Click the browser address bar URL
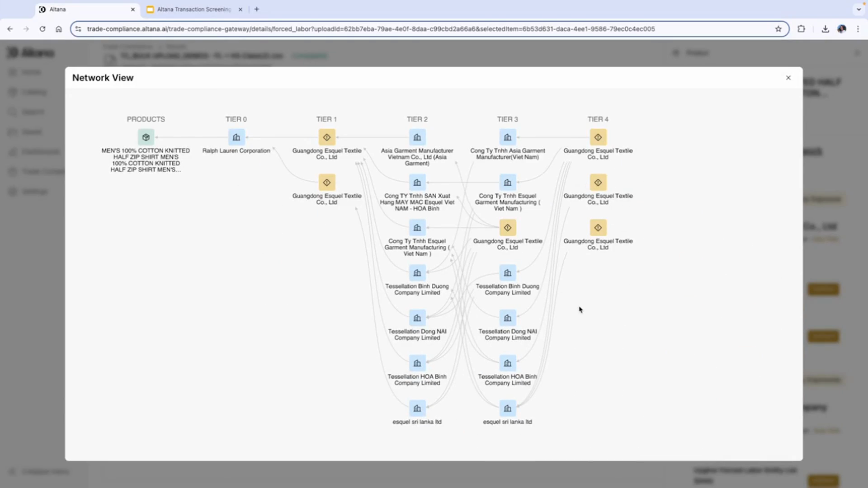The height and width of the screenshot is (488, 868). point(371,29)
